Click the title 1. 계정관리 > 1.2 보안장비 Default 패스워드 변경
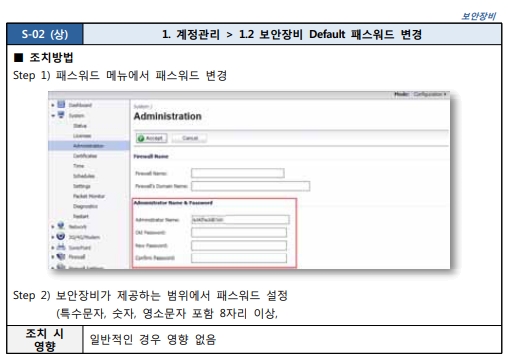Image resolution: width=509 pixels, height=363 pixels. coord(292,34)
